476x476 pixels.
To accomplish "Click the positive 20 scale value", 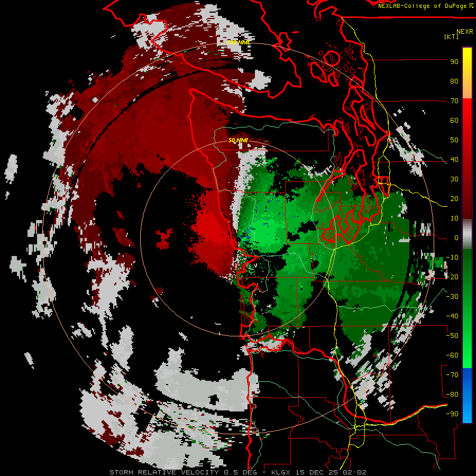I will pos(454,198).
